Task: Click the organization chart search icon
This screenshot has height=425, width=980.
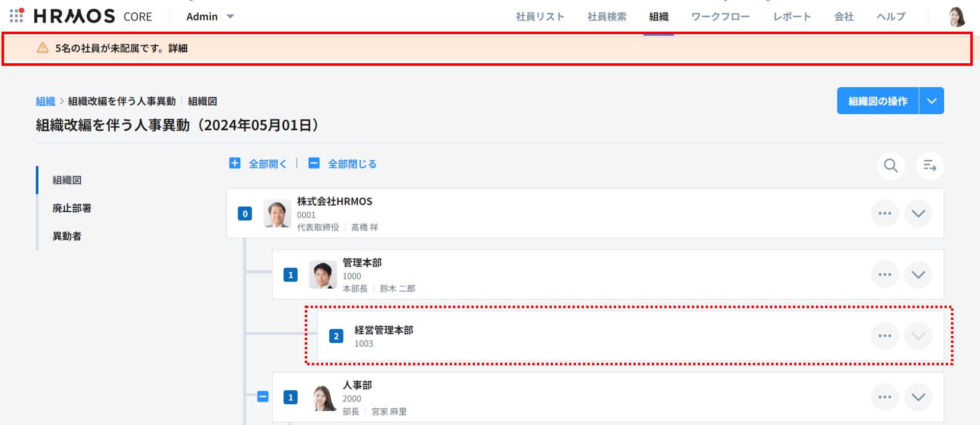Action: 891,166
